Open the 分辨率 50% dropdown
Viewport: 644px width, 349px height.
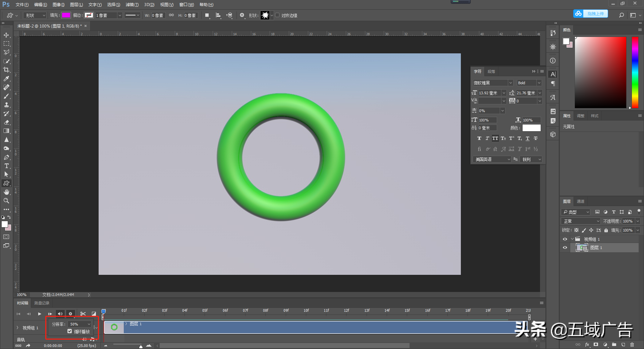point(79,324)
